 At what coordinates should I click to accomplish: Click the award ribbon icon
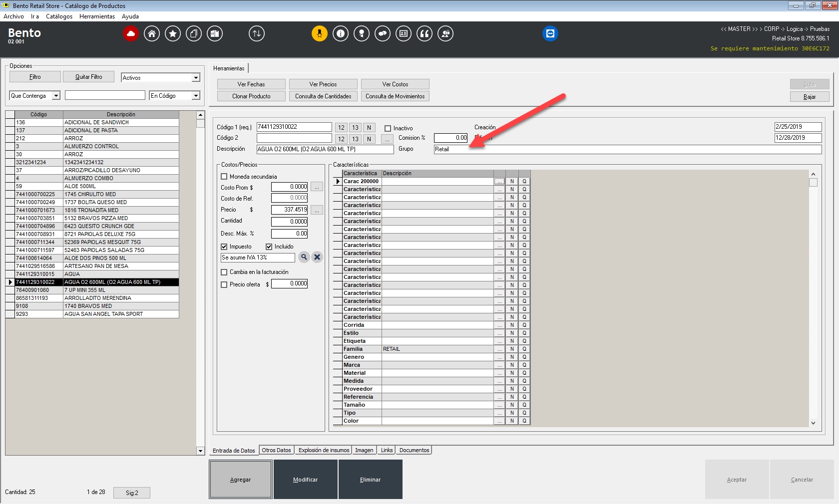362,33
